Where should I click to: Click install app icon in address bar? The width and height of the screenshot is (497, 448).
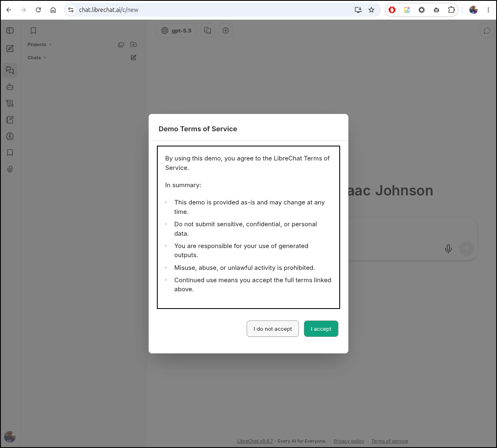pos(358,10)
